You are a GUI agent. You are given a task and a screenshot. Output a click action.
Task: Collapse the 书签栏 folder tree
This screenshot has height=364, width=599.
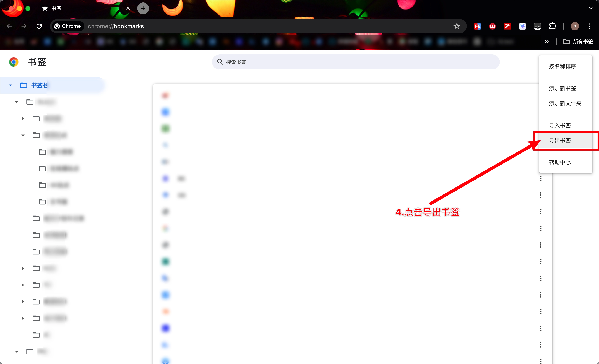[10, 85]
